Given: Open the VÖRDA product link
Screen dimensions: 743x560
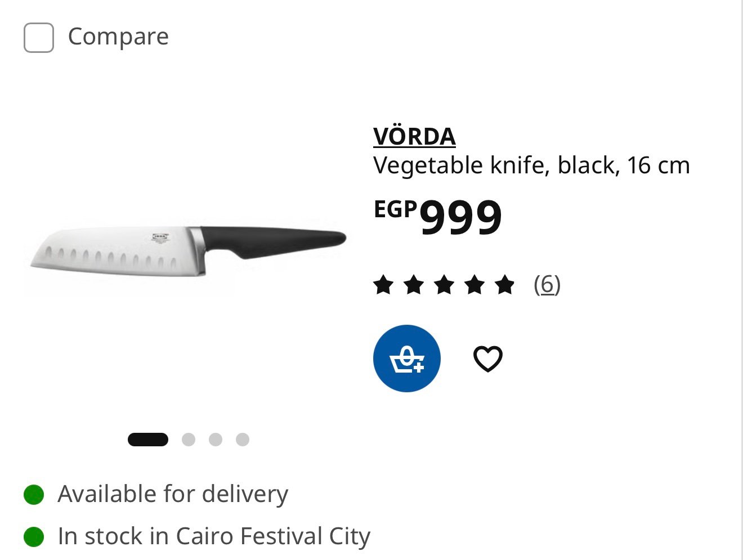Looking at the screenshot, I should click(414, 137).
